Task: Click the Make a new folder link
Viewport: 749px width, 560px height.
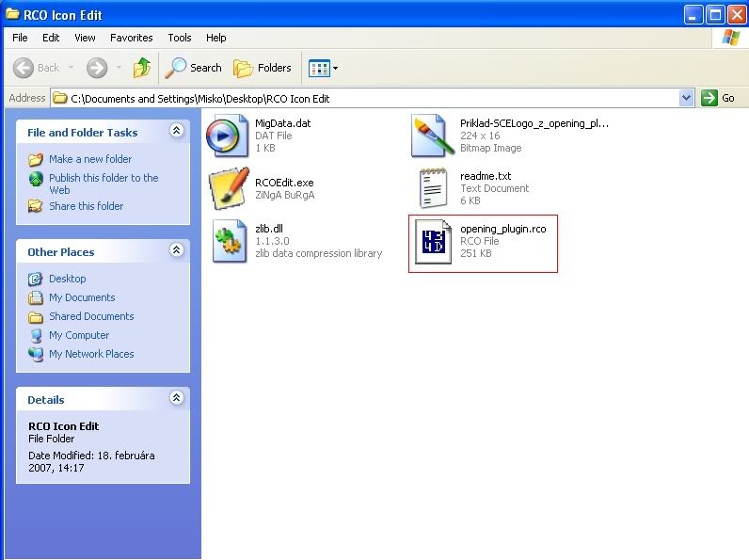Action: (90, 159)
